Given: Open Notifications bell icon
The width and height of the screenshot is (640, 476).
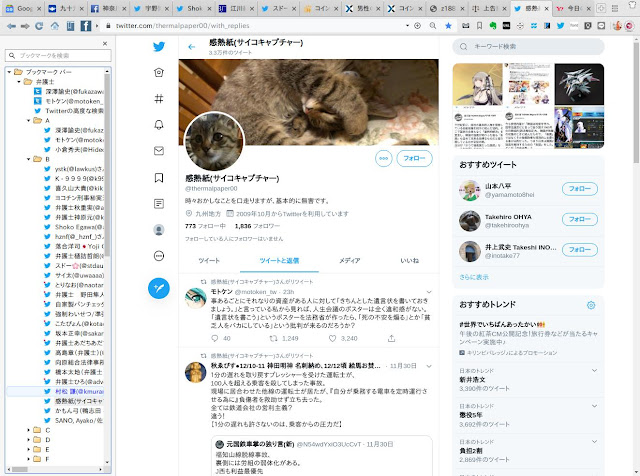Looking at the screenshot, I should [x=159, y=125].
